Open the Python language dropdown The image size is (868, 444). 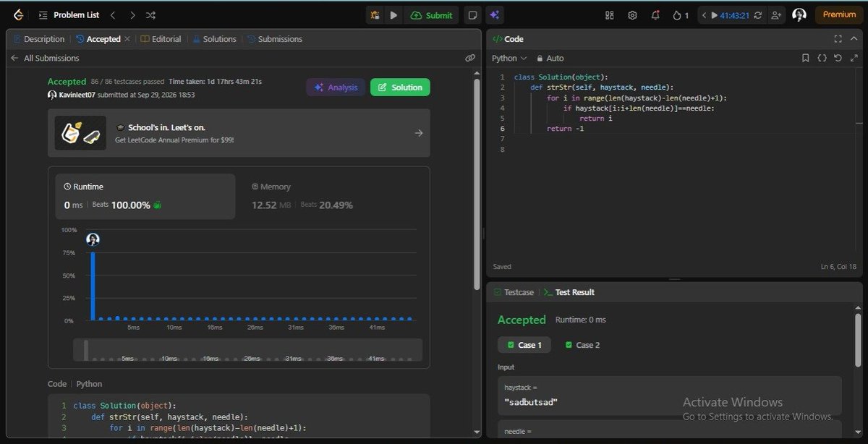pos(510,58)
